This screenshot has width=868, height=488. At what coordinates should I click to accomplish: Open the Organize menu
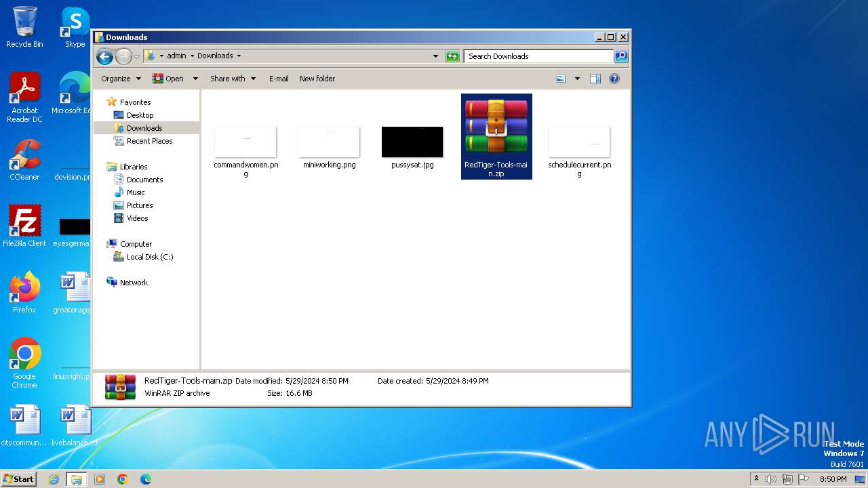[x=121, y=79]
